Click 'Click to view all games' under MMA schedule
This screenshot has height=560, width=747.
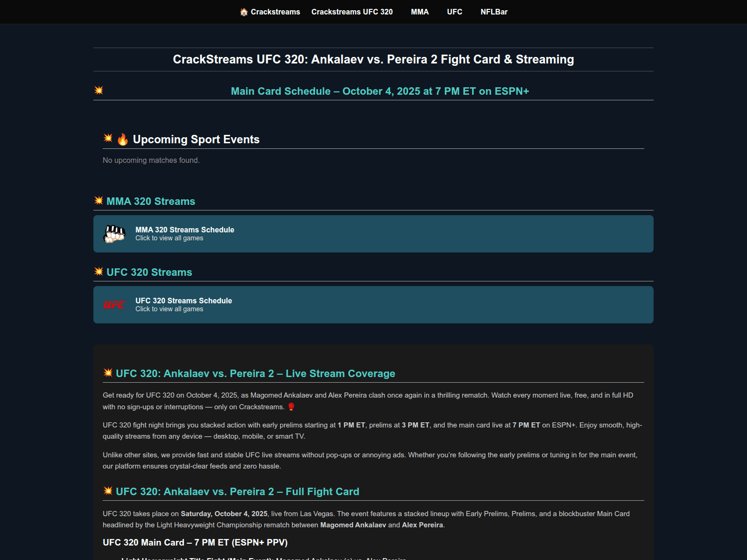pyautogui.click(x=169, y=238)
